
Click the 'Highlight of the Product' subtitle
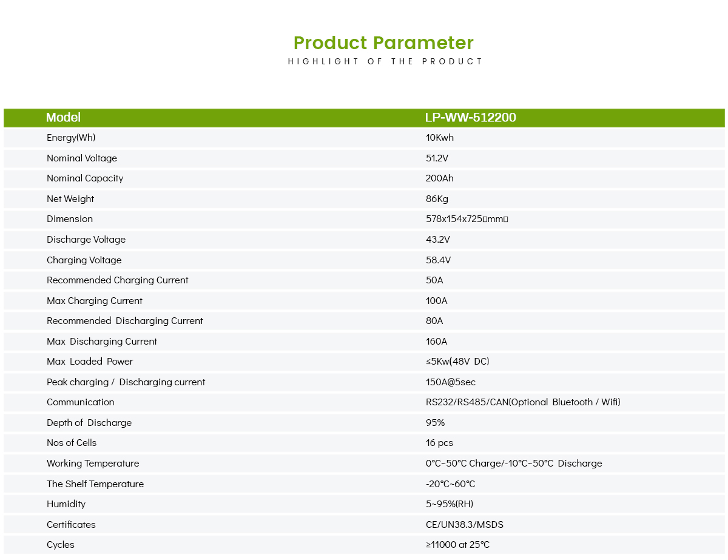[385, 61]
